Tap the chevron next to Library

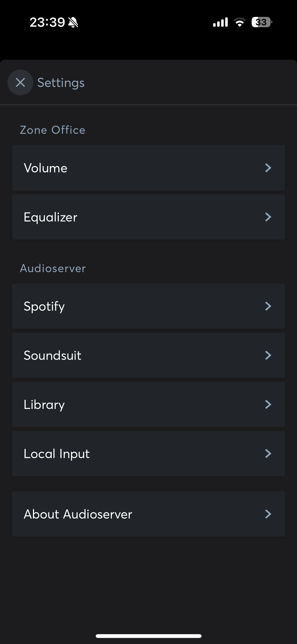(x=268, y=404)
